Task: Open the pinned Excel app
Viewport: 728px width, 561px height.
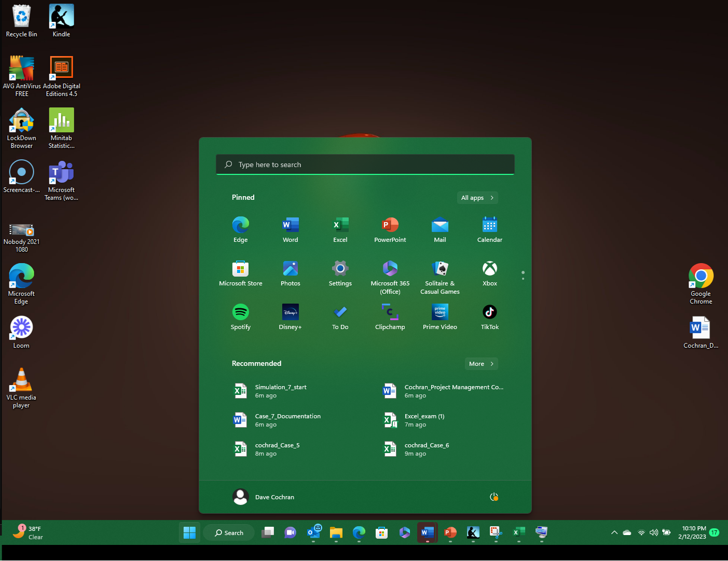Action: [340, 229]
